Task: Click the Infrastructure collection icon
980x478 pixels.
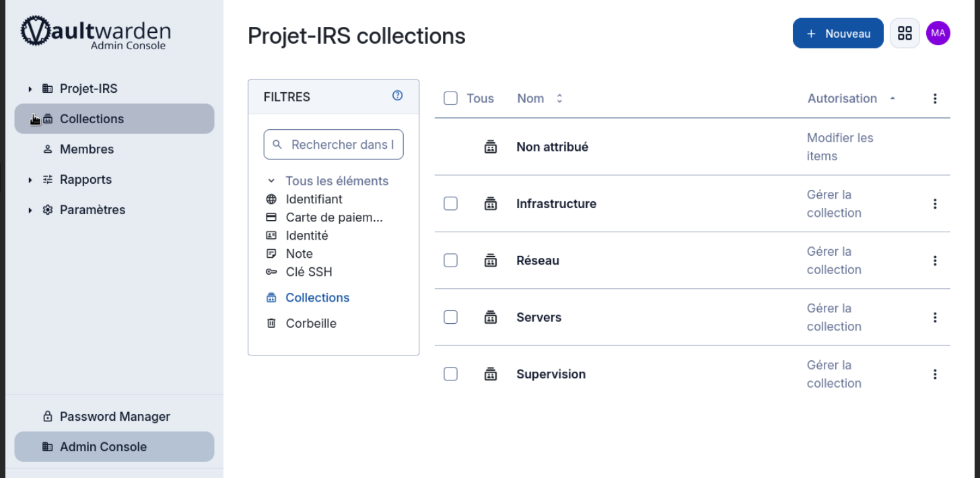Action: pos(491,204)
